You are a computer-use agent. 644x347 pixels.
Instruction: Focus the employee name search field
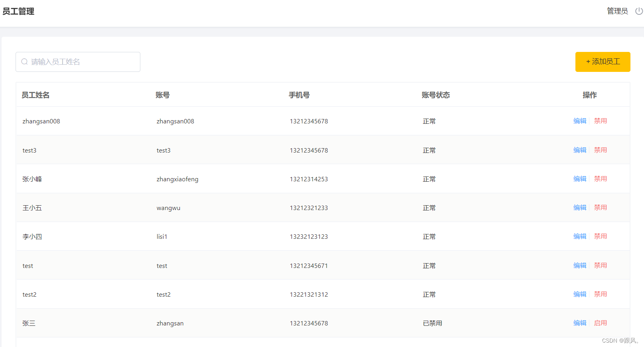(x=78, y=62)
